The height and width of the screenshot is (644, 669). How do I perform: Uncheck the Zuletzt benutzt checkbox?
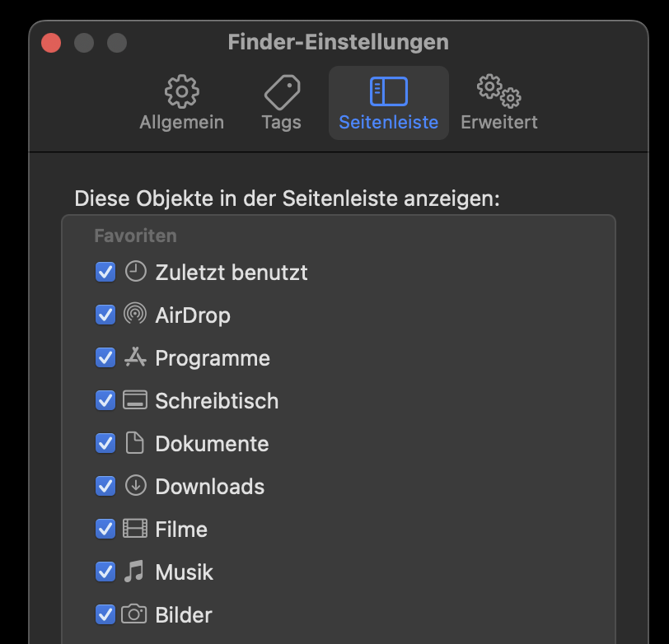[105, 272]
